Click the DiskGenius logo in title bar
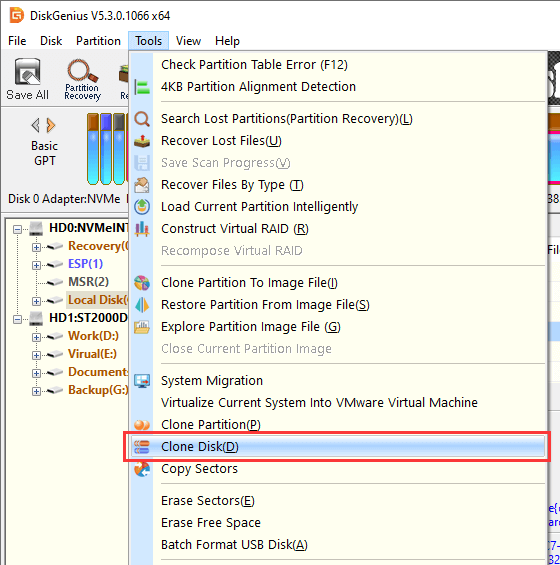The width and height of the screenshot is (560, 565). [x=17, y=15]
